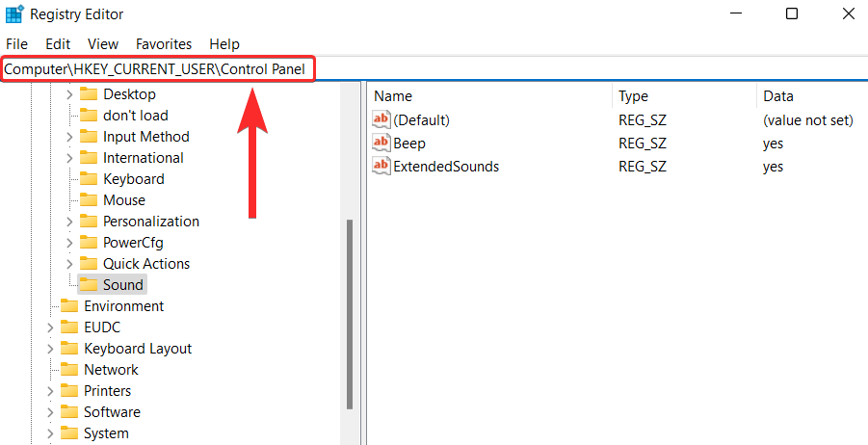This screenshot has width=868, height=445.
Task: Click the Keyboard key folder icon
Action: point(89,179)
